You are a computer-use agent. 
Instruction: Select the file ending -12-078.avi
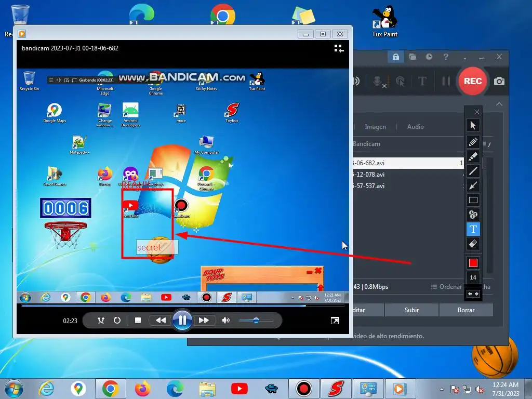408,175
